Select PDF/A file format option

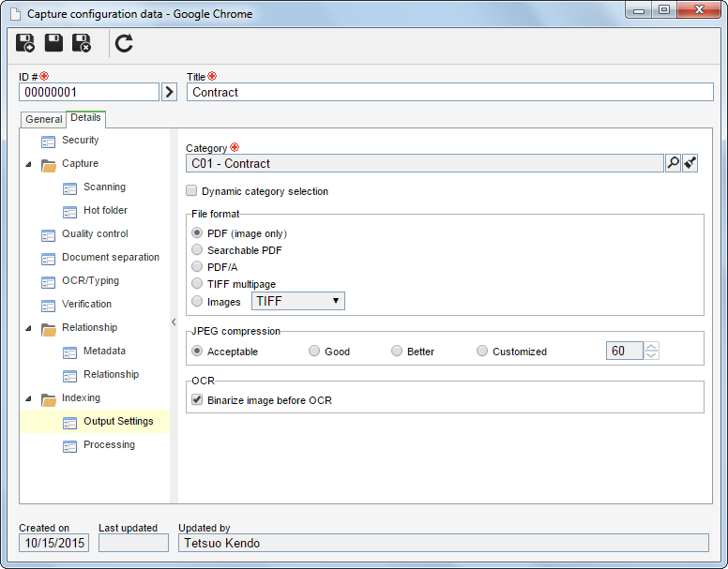[197, 266]
